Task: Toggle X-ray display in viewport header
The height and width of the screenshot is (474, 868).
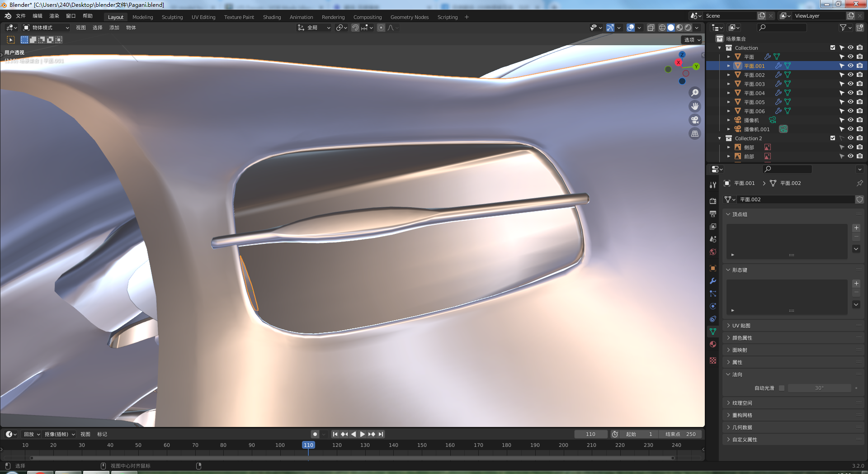Action: 651,28
